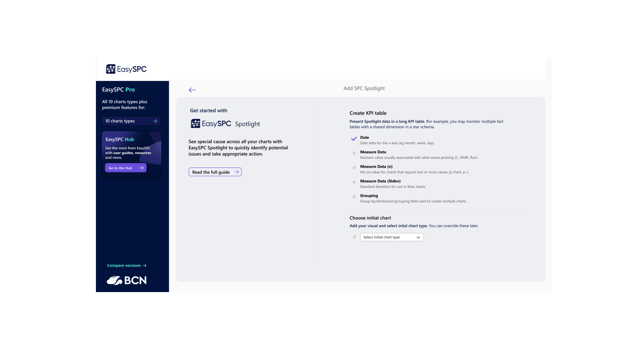Open the Select initial chart type dropdown
The height and width of the screenshot is (354, 644).
tap(391, 237)
